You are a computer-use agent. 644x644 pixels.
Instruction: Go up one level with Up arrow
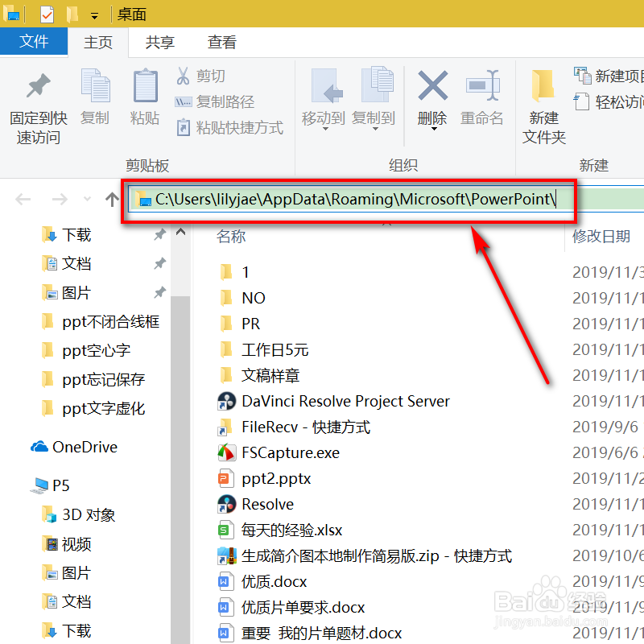(x=112, y=200)
